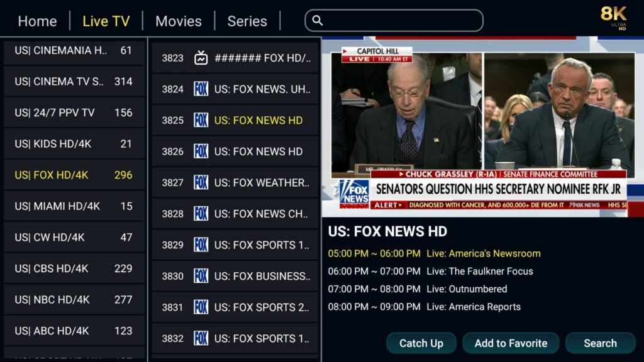The image size is (644, 362).
Task: Click the search magnifier icon
Action: tap(318, 21)
